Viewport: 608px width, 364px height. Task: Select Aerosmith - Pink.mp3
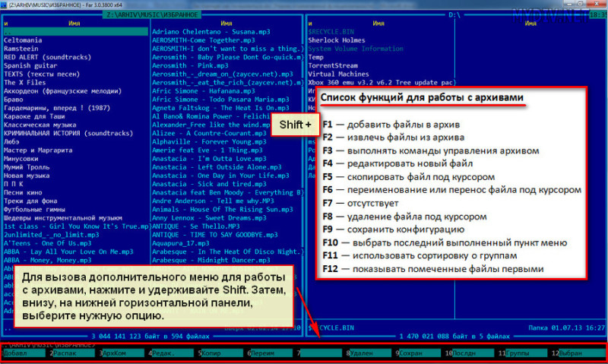(x=190, y=65)
